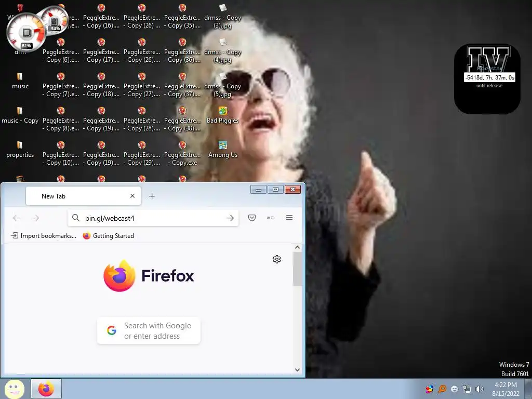This screenshot has width=532, height=399.
Task: Select PeggleExtreme Copy (7) desktop icon
Action: point(61,85)
